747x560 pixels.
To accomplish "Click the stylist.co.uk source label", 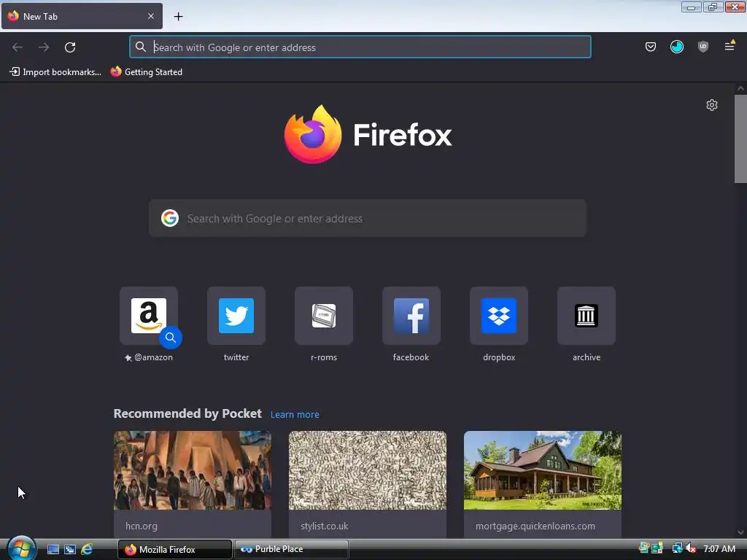I will point(325,526).
